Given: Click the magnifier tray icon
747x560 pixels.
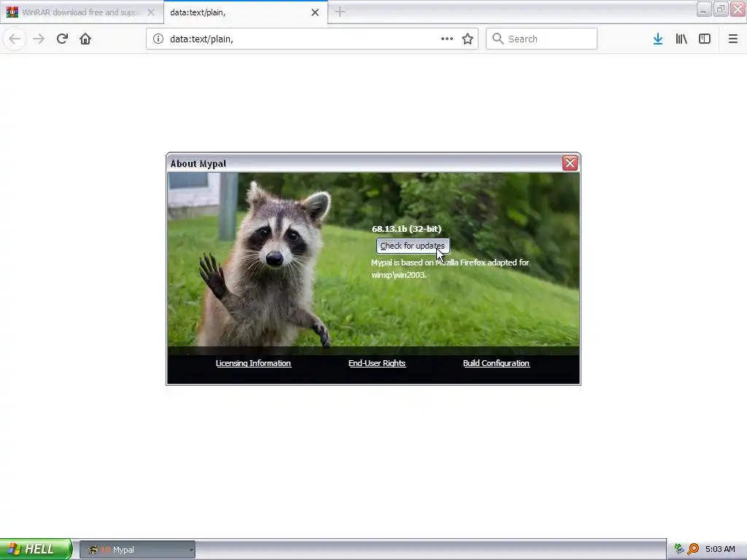Looking at the screenshot, I should point(693,549).
